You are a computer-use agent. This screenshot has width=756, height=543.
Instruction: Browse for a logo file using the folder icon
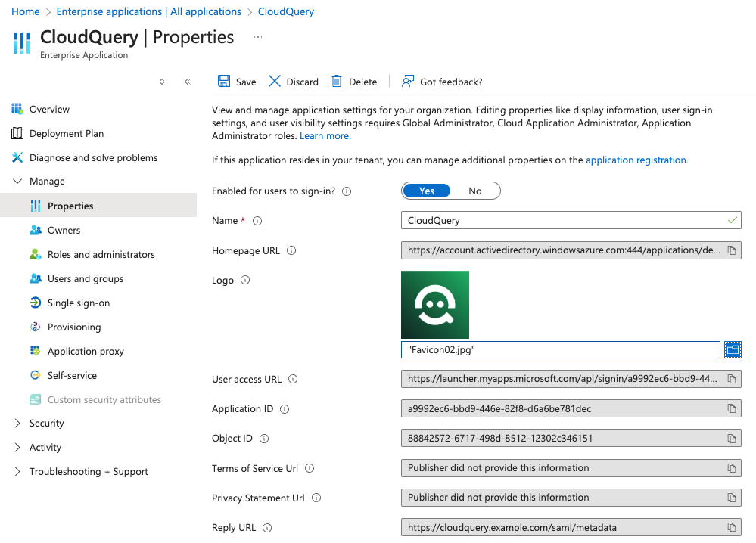pos(732,349)
